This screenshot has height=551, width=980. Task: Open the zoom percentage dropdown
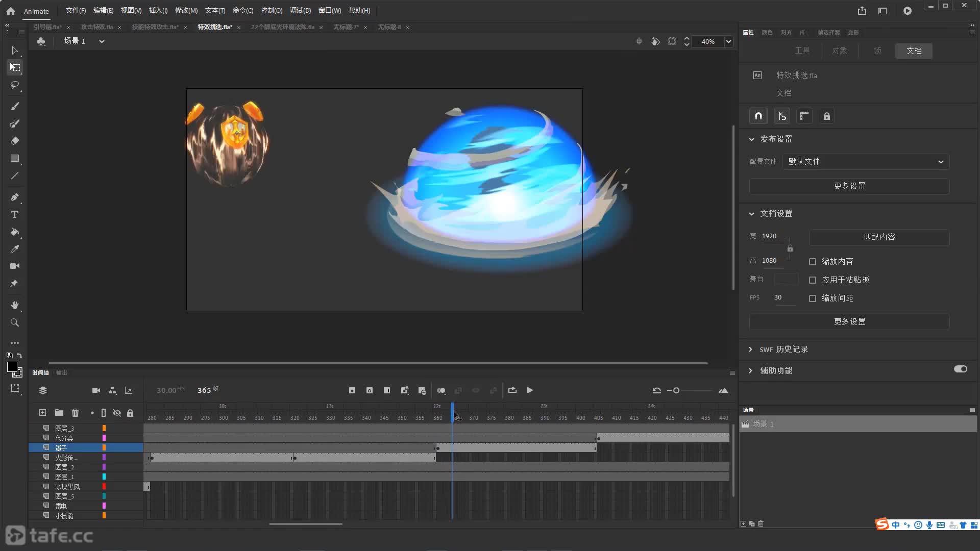[x=729, y=41]
